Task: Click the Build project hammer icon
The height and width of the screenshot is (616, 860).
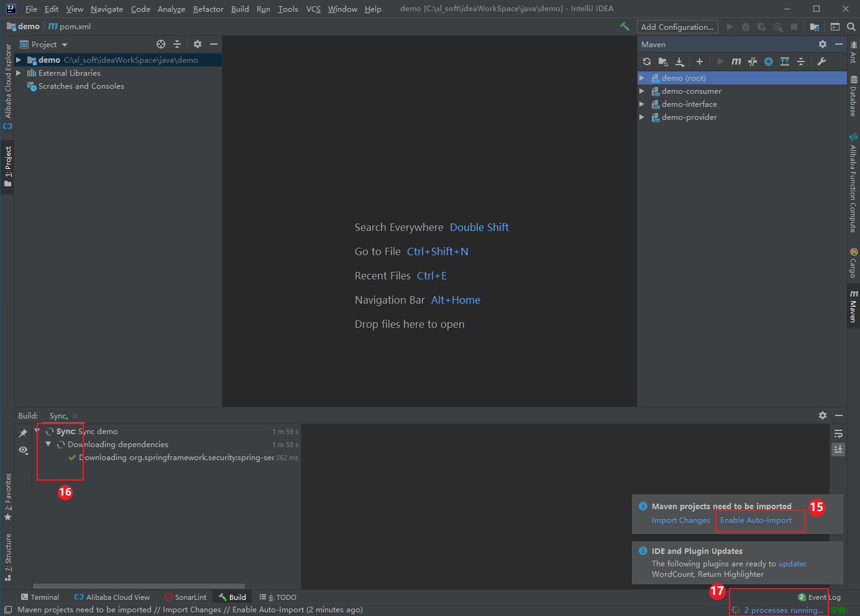Action: 624,27
